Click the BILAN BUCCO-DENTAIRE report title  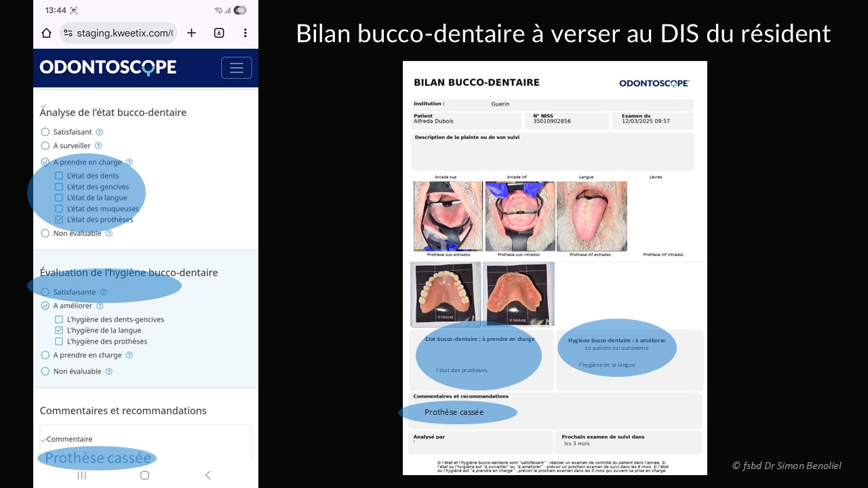point(477,82)
